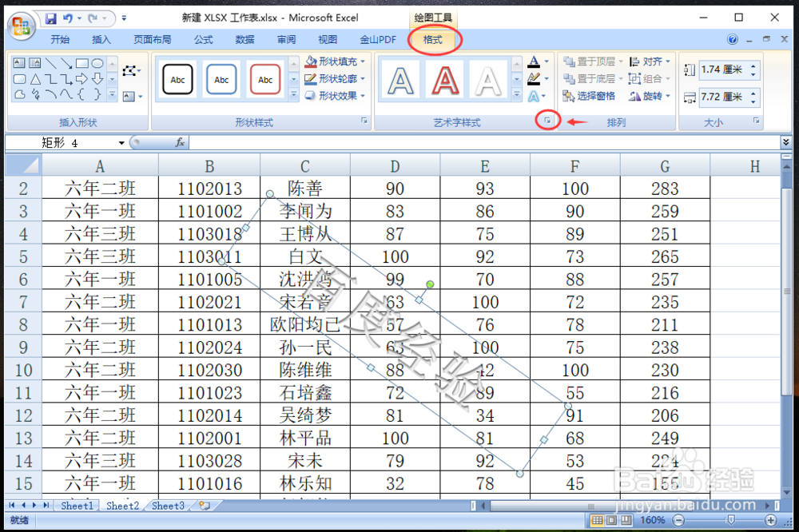Choose the isosceles triangle shape
This screenshot has height=532, width=799.
coord(34,79)
